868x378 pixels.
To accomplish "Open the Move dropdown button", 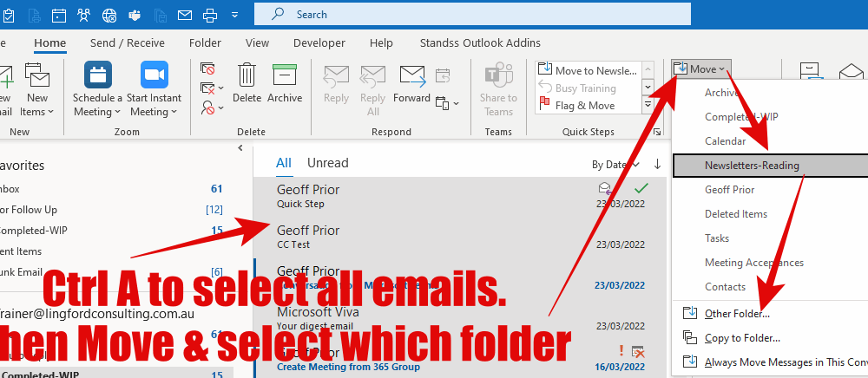I will [703, 68].
